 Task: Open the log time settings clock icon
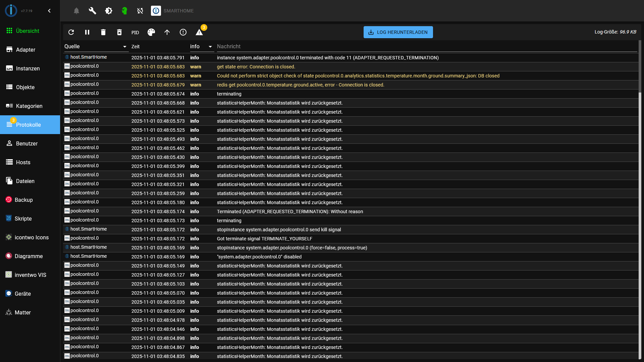183,32
